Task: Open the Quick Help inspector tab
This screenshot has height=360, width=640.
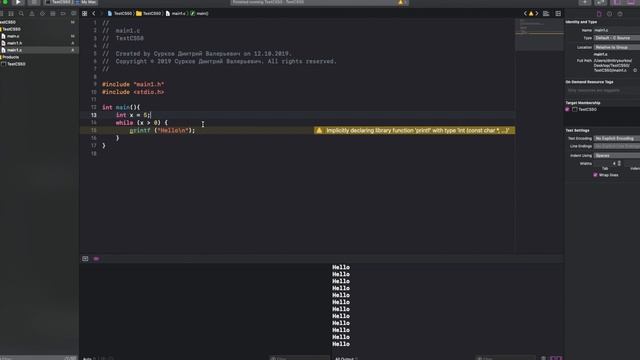Action: pyautogui.click(x=620, y=13)
